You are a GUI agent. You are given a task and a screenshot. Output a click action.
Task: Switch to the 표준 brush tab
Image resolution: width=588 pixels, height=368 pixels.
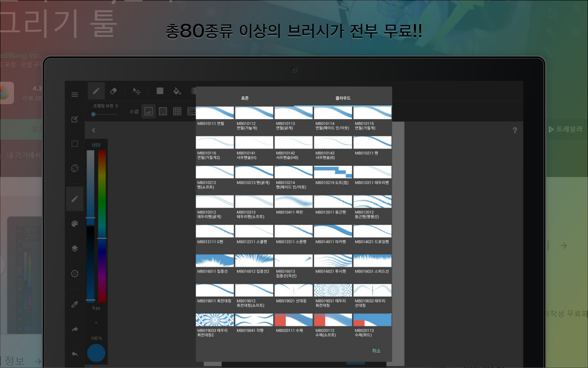(x=245, y=98)
